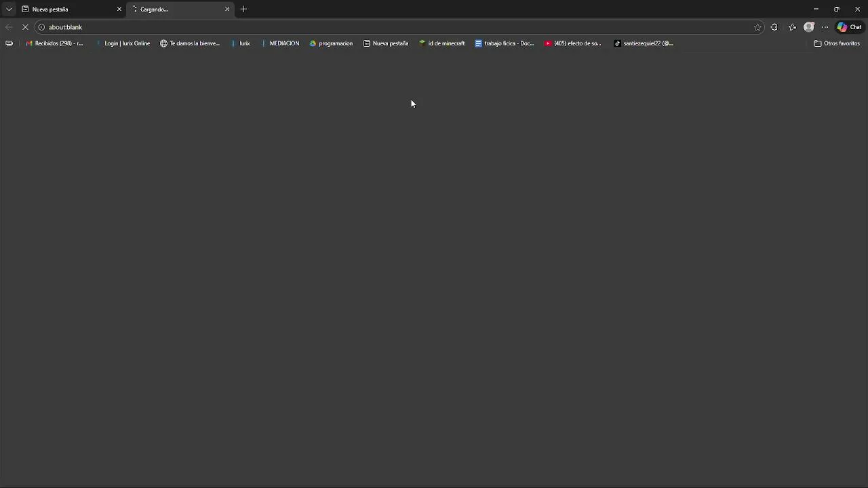
Task: Open trabajo ficica Docs bookmark
Action: pos(505,43)
